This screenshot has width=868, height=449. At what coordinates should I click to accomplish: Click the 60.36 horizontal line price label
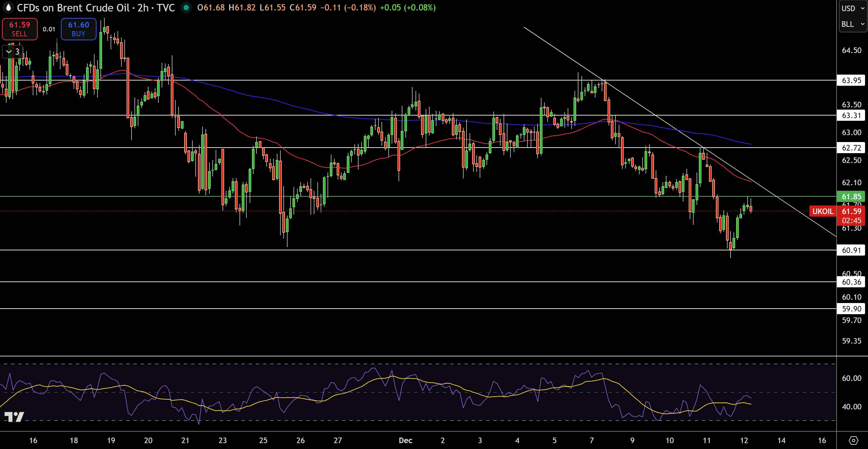click(851, 282)
